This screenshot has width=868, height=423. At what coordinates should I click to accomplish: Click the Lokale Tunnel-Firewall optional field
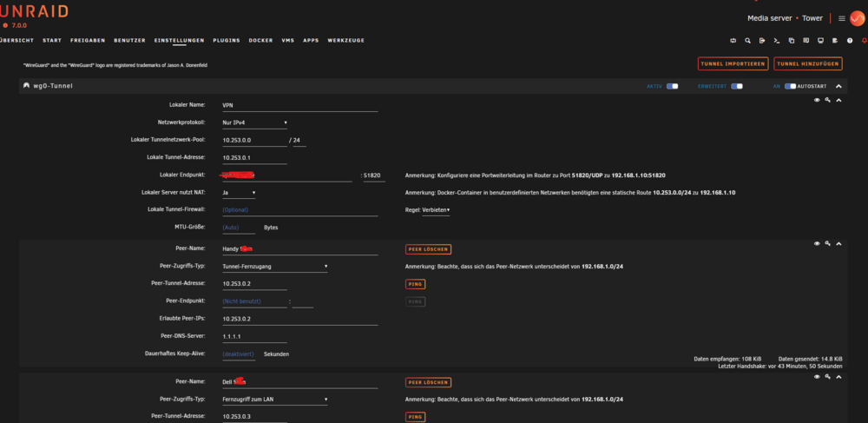tap(299, 210)
